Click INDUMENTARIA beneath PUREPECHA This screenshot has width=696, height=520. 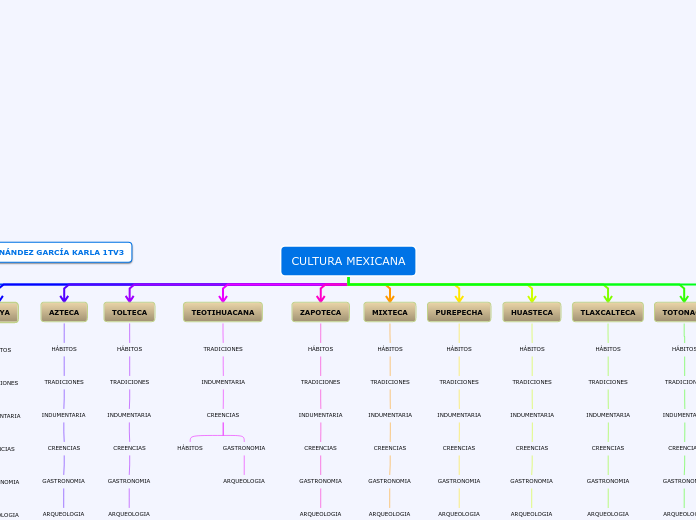[x=459, y=415]
